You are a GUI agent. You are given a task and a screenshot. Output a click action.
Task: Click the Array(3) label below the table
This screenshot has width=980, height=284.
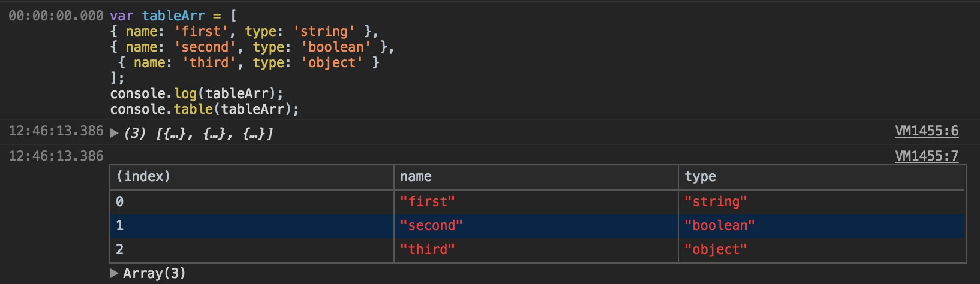[154, 274]
